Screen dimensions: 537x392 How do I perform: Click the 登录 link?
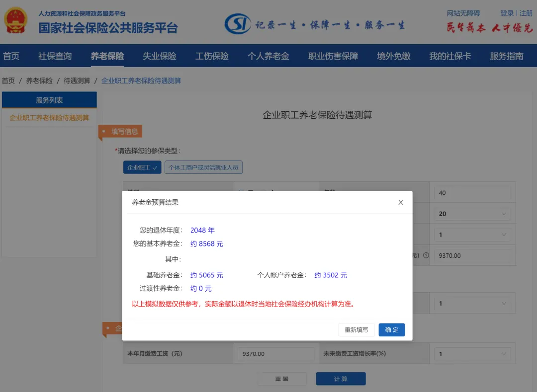pos(507,13)
